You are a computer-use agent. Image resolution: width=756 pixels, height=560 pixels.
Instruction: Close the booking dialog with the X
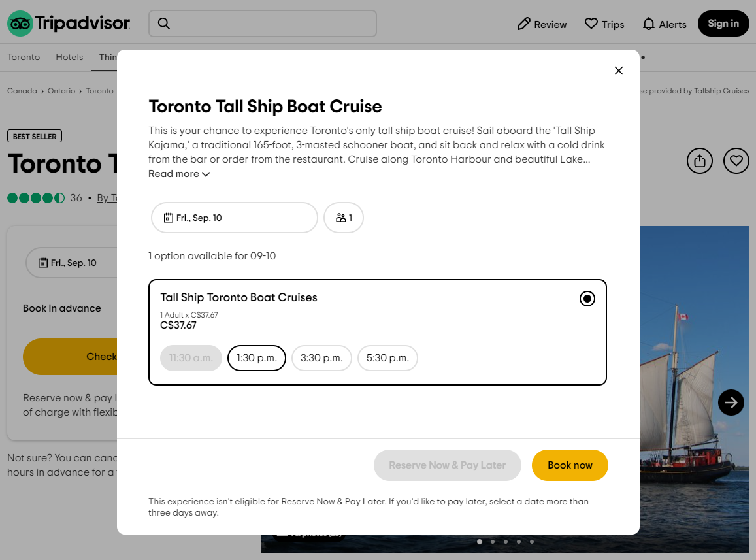[619, 71]
